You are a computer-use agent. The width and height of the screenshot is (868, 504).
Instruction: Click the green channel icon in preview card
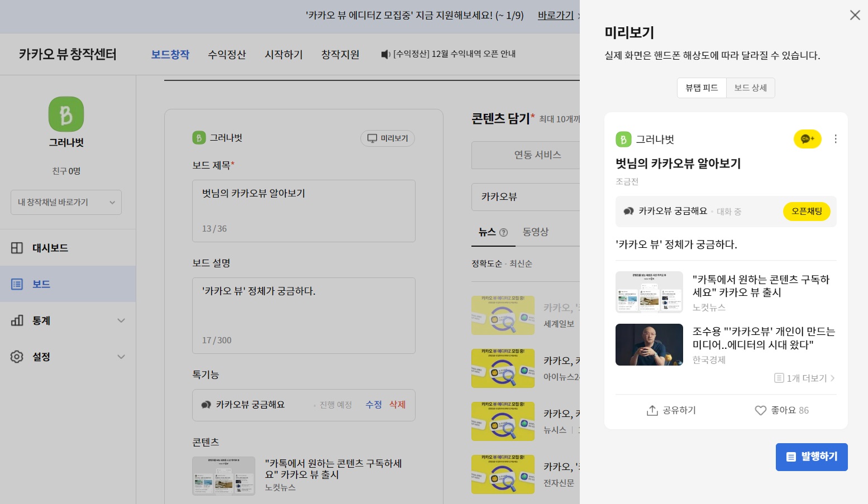[x=623, y=139]
